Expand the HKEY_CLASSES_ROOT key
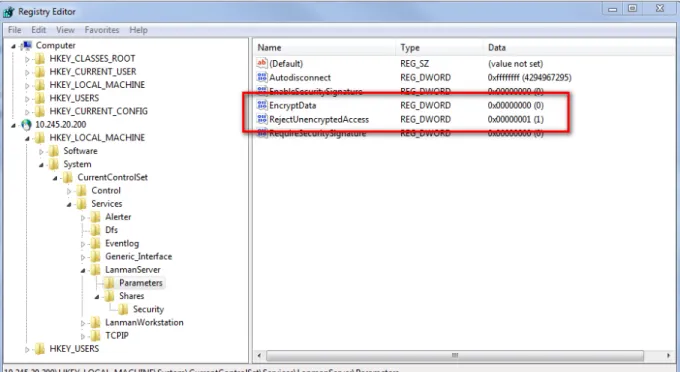This screenshot has width=680, height=372. [27, 59]
